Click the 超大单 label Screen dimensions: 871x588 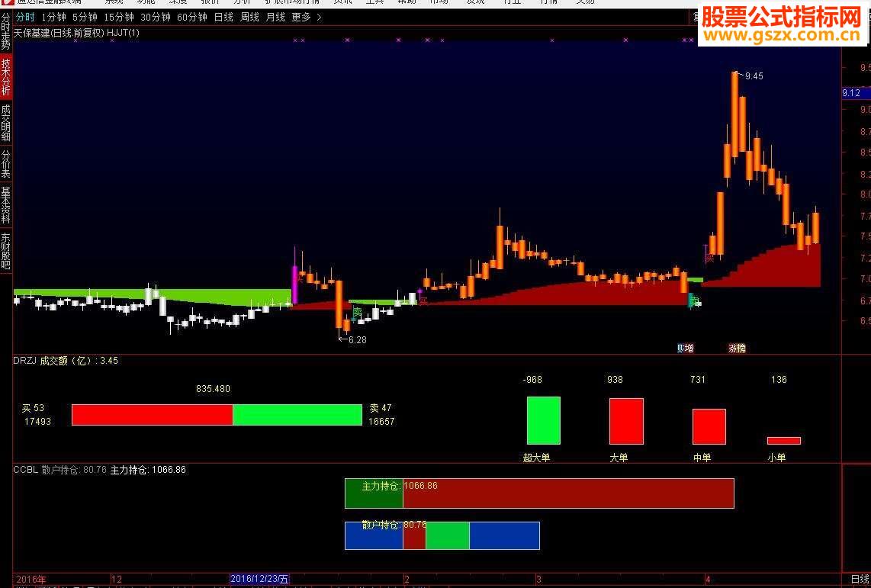coord(537,458)
